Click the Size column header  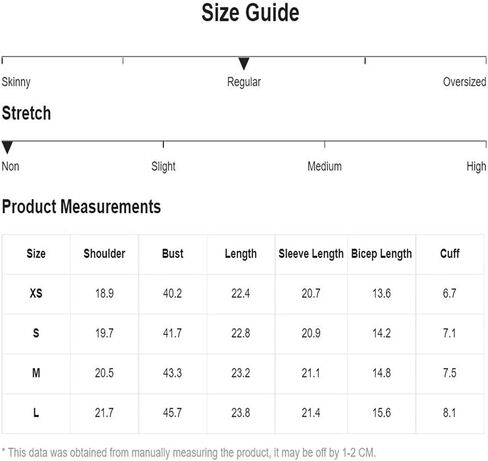[36, 254]
